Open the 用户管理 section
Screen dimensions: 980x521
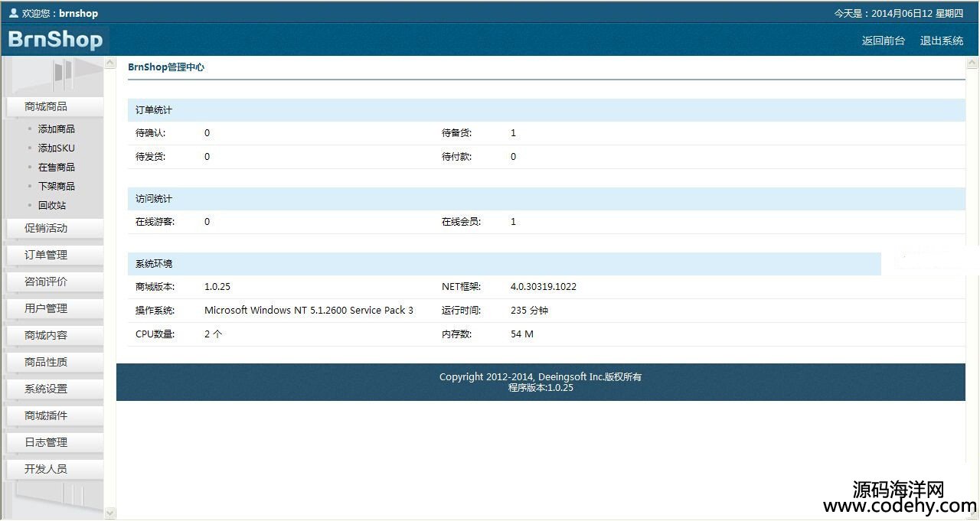(46, 308)
